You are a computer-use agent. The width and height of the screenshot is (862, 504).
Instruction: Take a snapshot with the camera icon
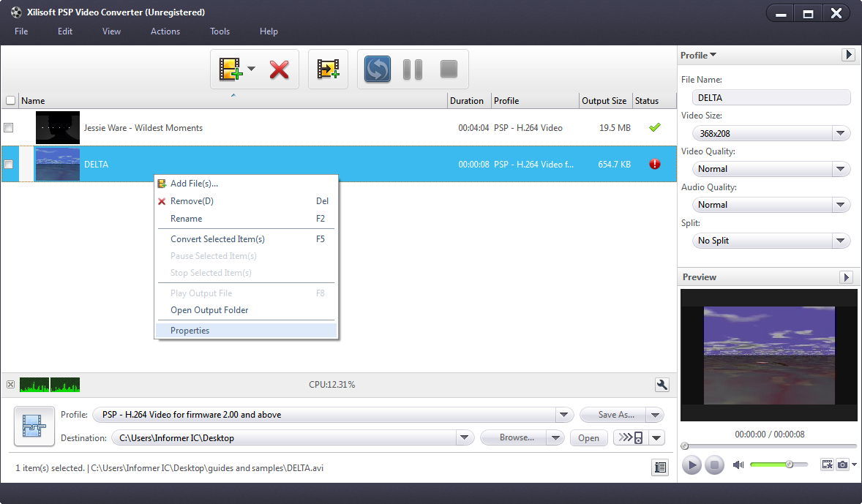(x=843, y=464)
